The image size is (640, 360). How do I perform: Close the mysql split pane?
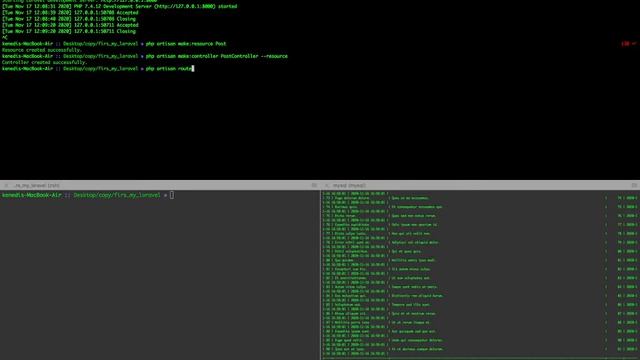coord(327,185)
